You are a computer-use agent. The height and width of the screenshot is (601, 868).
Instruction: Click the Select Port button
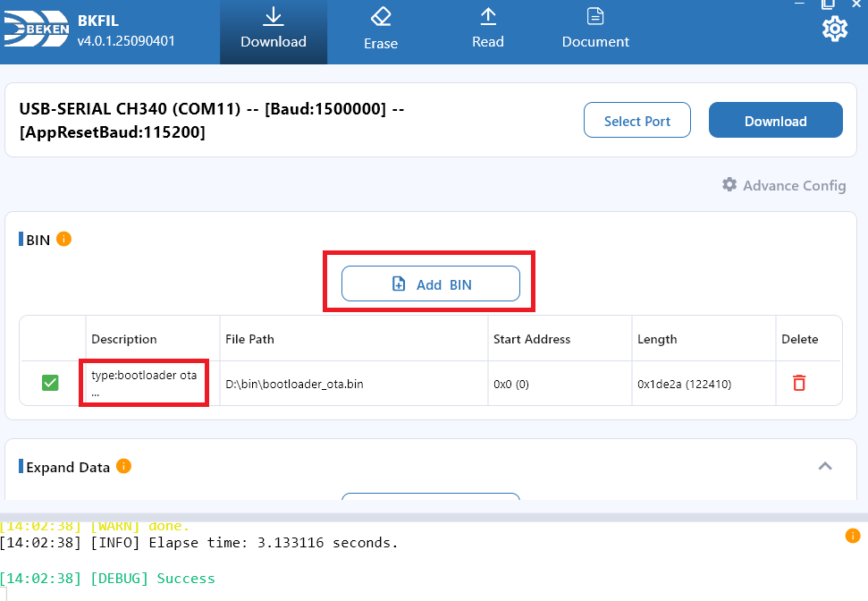[636, 121]
